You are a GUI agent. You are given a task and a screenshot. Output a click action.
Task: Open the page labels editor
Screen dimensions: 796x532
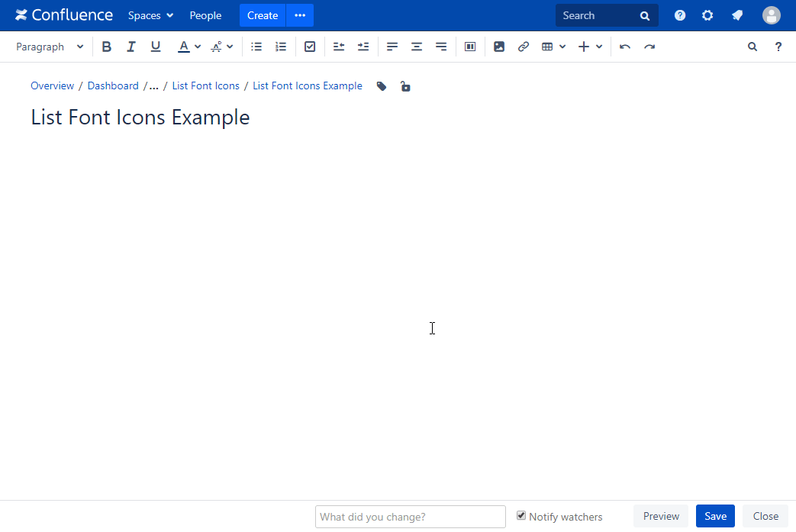[382, 86]
